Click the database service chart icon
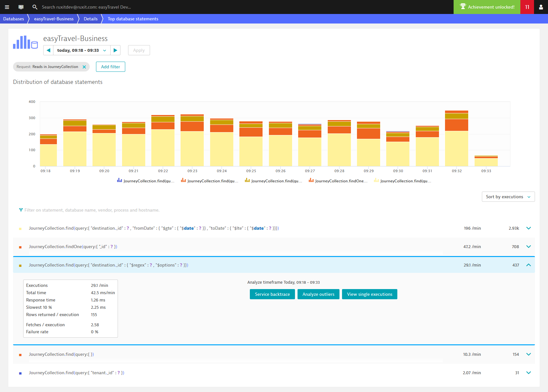The width and height of the screenshot is (548, 392). point(25,42)
